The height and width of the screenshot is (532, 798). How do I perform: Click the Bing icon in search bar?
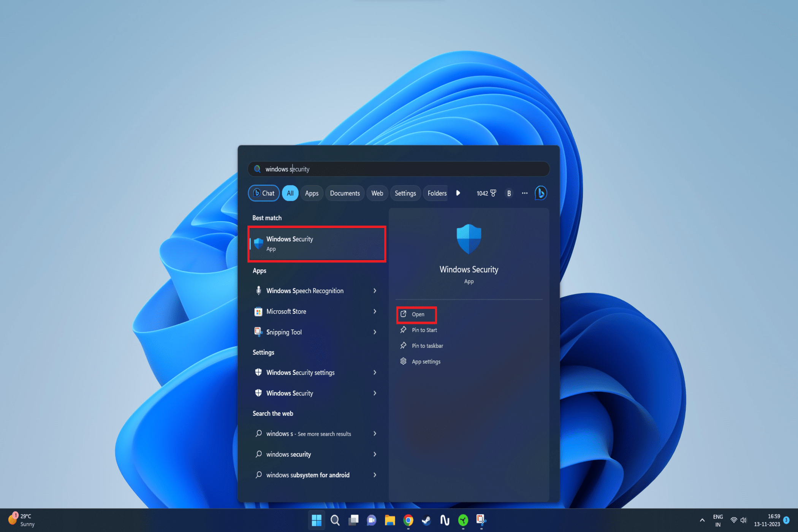tap(541, 193)
